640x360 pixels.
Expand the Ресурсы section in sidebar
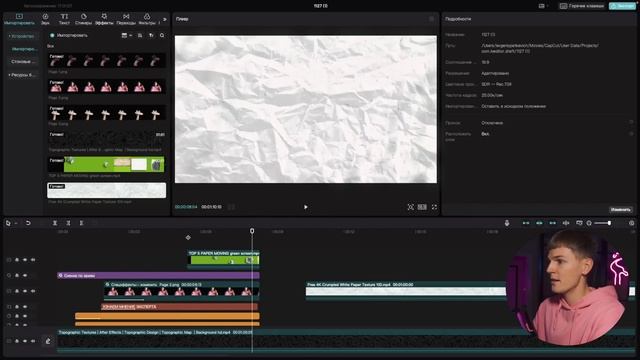tap(22, 75)
